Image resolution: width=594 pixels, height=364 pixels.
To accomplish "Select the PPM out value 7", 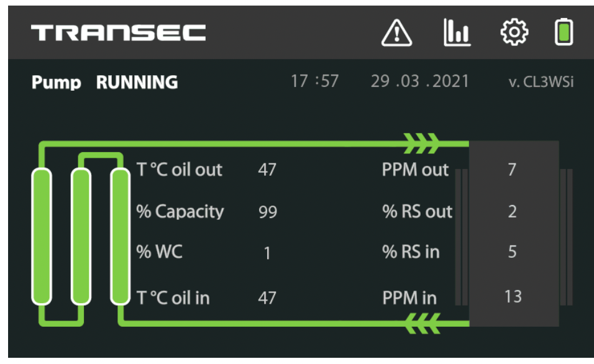I will [512, 170].
